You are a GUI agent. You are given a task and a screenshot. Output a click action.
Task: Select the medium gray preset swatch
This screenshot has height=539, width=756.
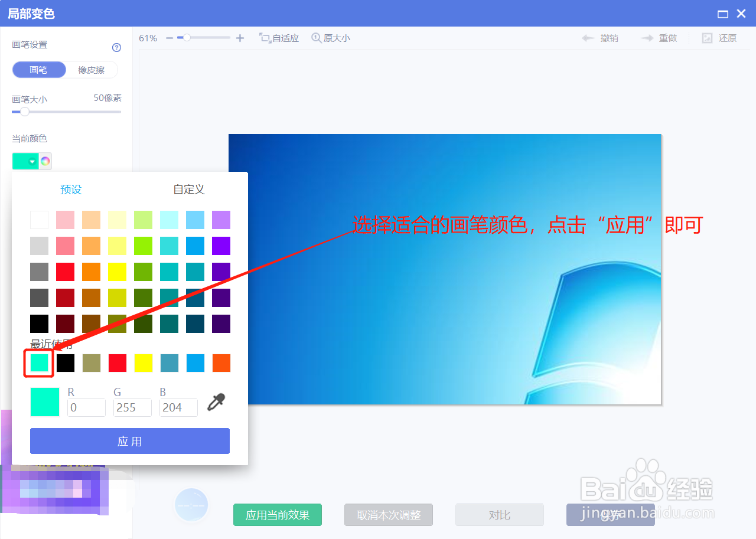[x=40, y=272]
